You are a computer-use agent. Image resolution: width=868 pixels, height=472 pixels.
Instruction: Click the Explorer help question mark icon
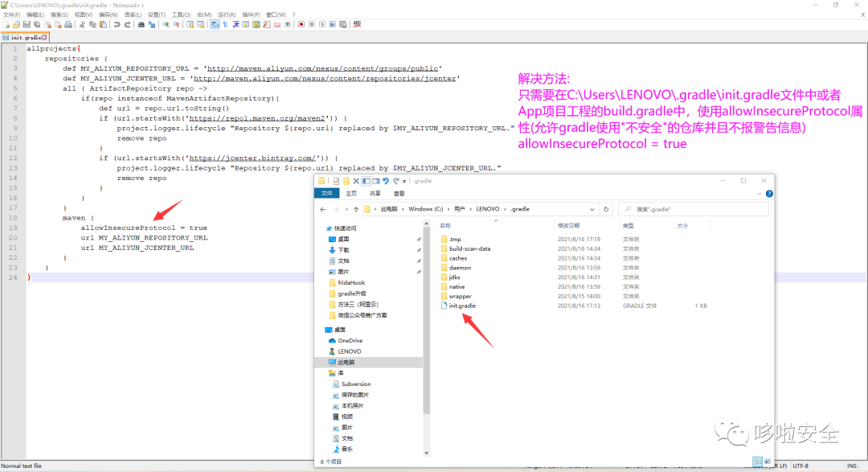[769, 194]
